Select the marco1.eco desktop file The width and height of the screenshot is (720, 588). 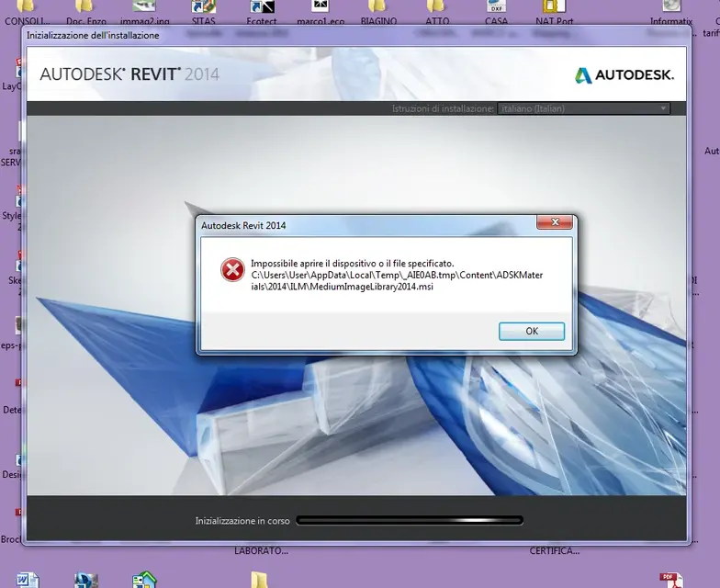[x=320, y=11]
